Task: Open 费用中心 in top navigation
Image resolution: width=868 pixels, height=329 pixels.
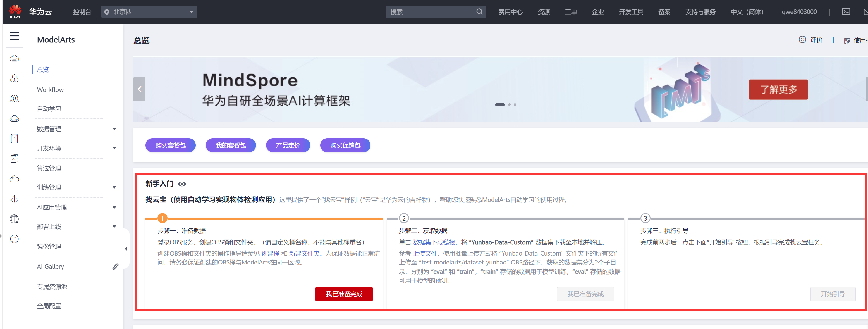Action: 510,12
